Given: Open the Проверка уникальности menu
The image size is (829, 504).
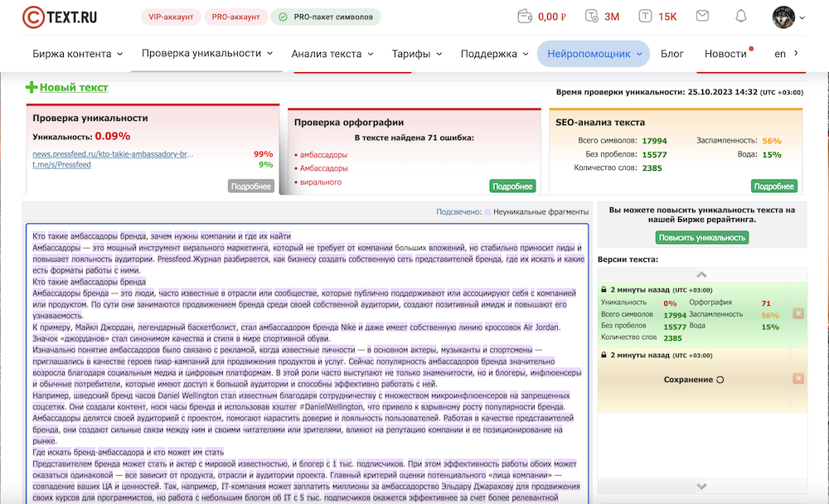Looking at the screenshot, I should point(207,54).
